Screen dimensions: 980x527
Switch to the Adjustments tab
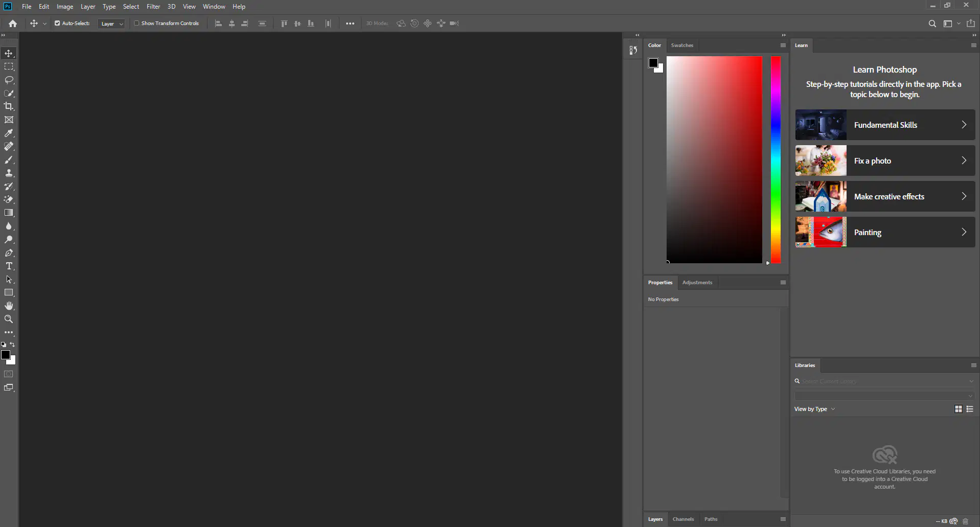point(697,283)
